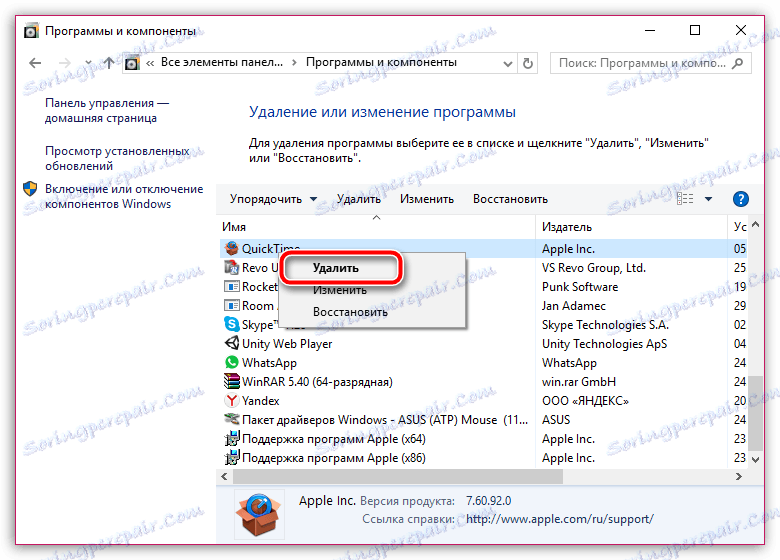The width and height of the screenshot is (780, 560).
Task: Go up one folder level
Action: click(109, 63)
